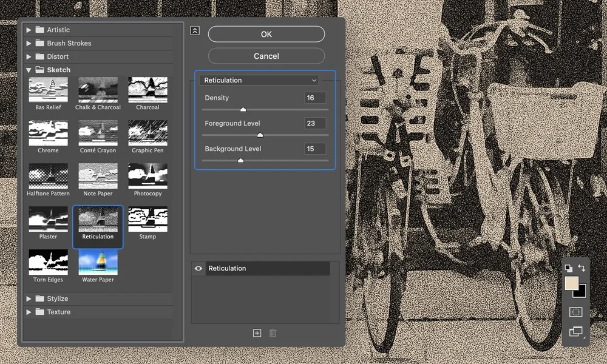
Task: Cancel the Filter Gallery dialog
Action: (266, 56)
